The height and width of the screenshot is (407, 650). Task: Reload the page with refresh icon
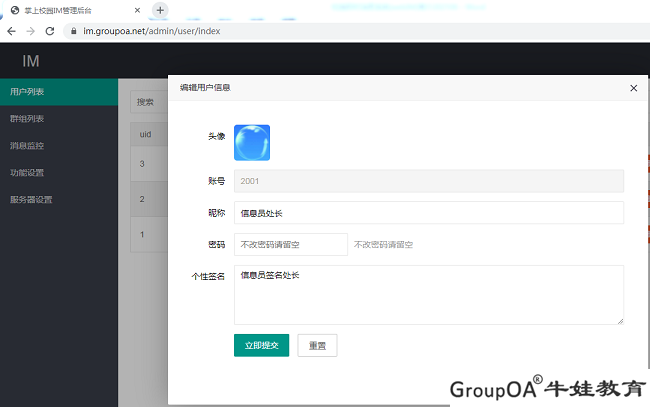pyautogui.click(x=50, y=31)
